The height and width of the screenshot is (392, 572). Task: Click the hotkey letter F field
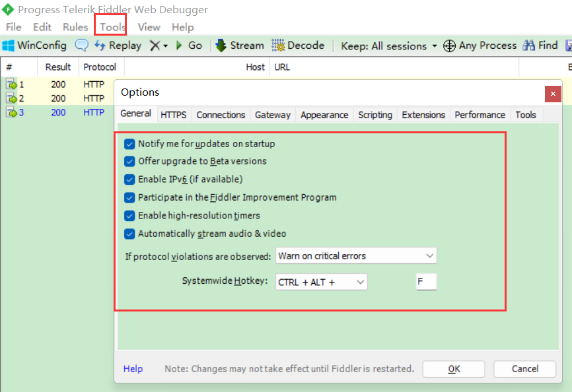(426, 282)
